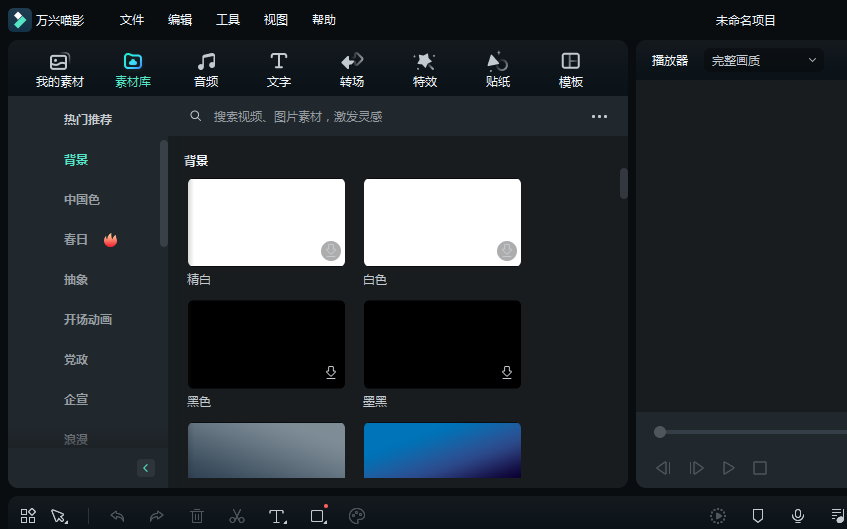Open the 音频 (Audio) tab
Screen dimensions: 847x529
coord(206,70)
